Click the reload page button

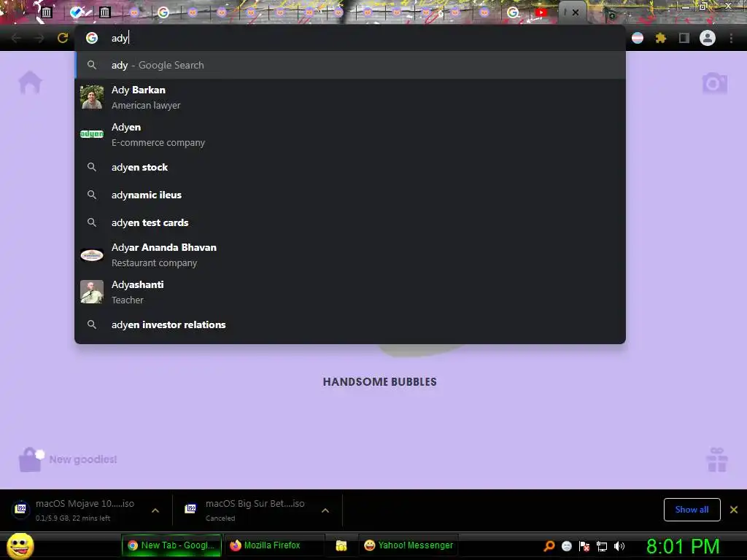tap(63, 38)
